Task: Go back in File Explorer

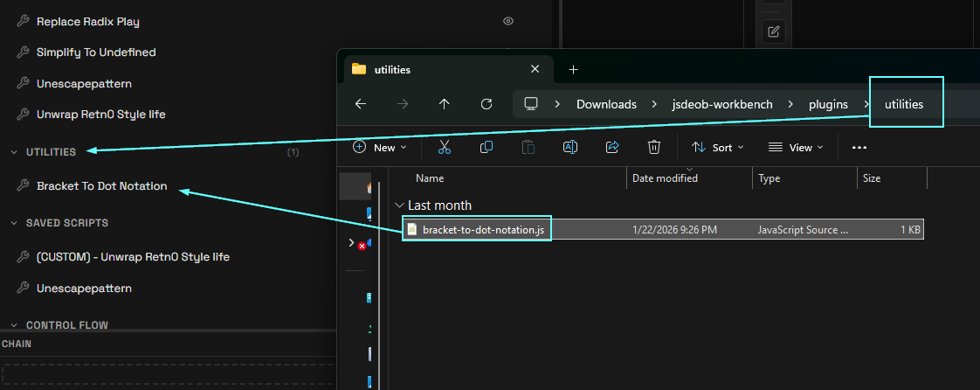Action: [x=361, y=105]
